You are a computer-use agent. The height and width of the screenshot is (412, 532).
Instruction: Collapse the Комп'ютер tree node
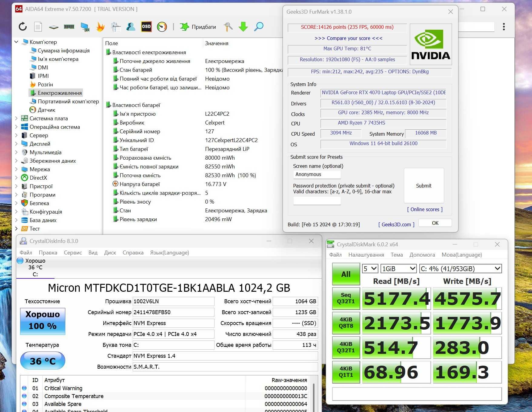coord(16,42)
